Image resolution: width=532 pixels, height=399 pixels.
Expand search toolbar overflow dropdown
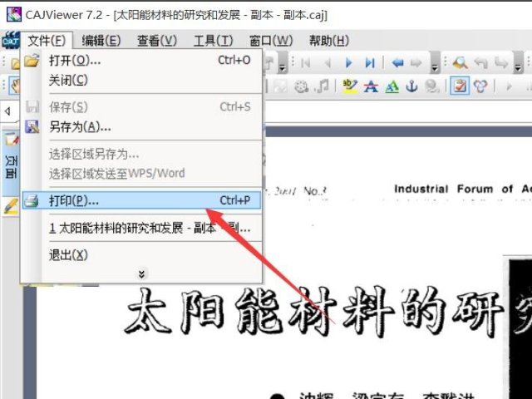tap(518, 63)
